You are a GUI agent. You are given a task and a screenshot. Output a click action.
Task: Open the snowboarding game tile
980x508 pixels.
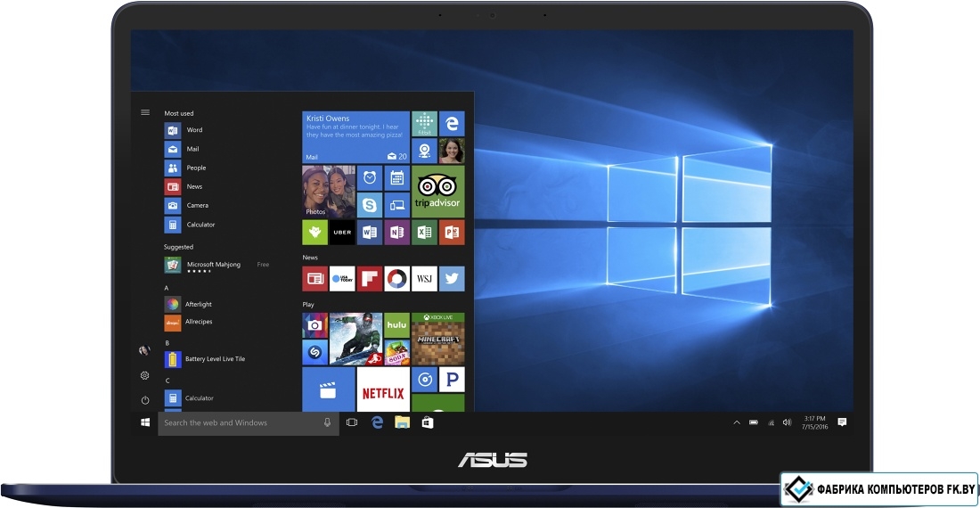tap(355, 339)
